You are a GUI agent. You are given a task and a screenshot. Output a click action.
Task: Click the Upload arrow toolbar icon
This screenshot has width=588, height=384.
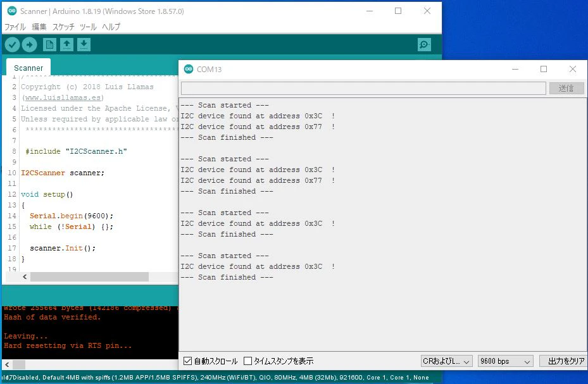point(29,45)
